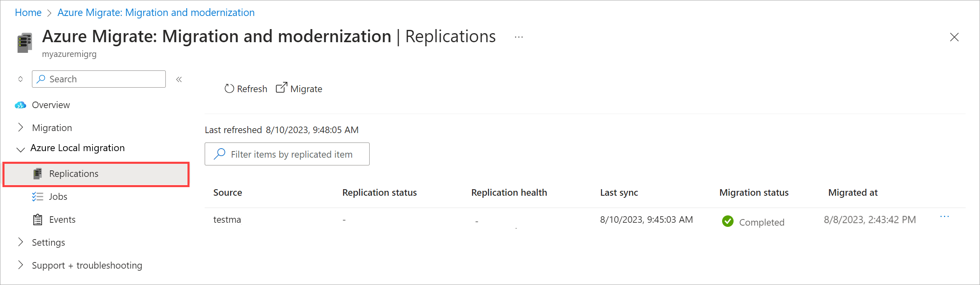Collapse the Azure Local migration section
This screenshot has width=980, height=285.
point(20,149)
